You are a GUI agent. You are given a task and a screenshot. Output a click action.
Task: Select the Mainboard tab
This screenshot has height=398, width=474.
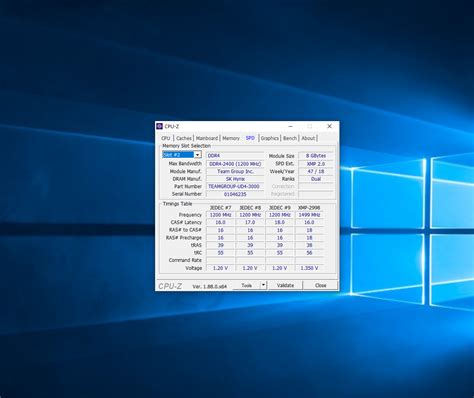click(x=207, y=138)
